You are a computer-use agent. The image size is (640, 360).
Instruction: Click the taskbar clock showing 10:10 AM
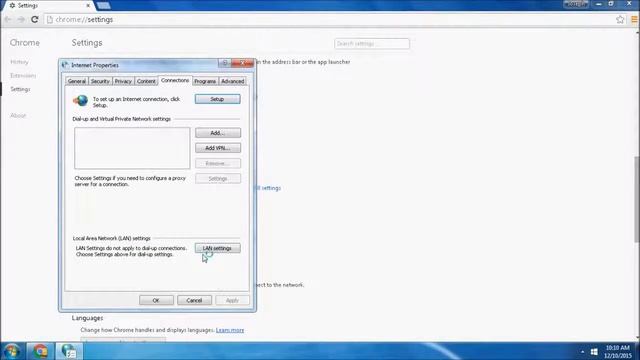(x=618, y=352)
